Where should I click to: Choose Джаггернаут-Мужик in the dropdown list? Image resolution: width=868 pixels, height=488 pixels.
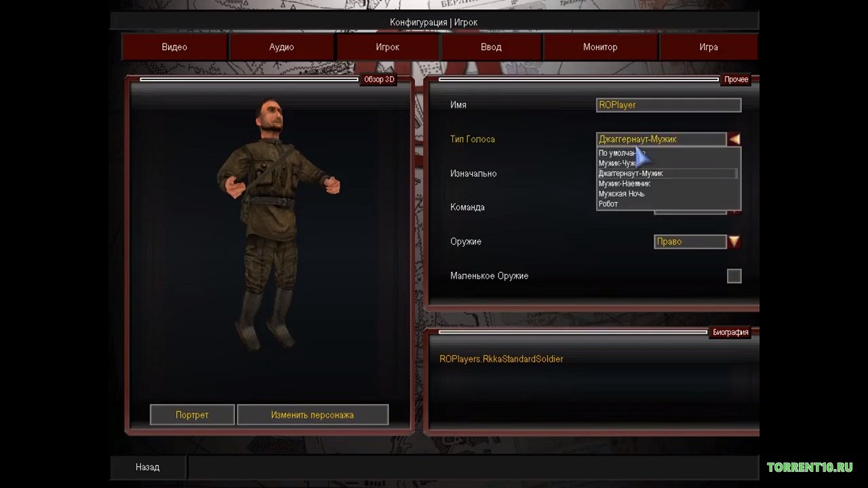tap(631, 174)
